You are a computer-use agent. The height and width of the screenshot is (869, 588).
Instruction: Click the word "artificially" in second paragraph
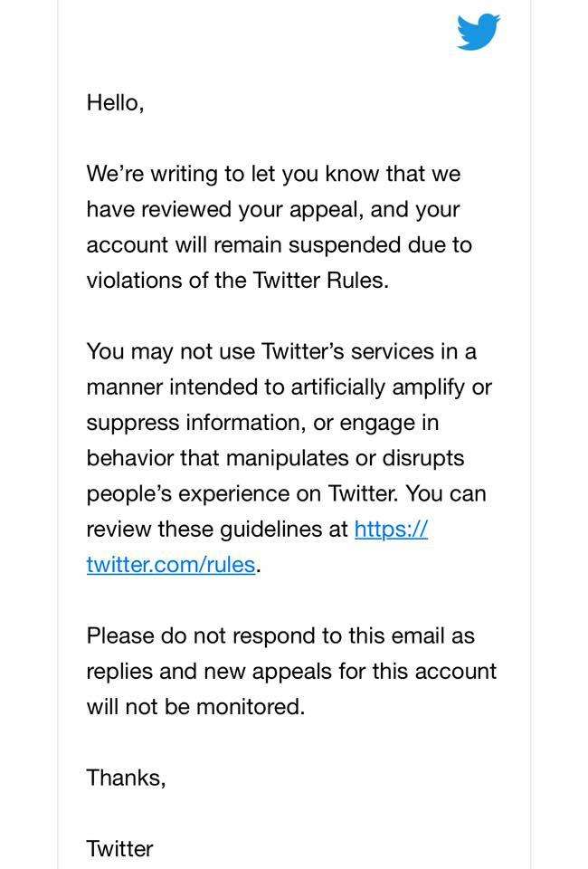pyautogui.click(x=338, y=387)
